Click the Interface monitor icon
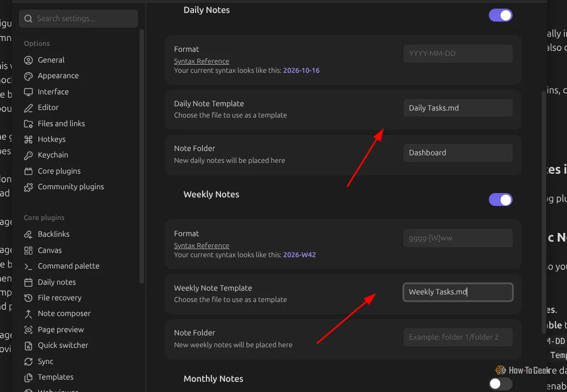The image size is (567, 392). (28, 92)
